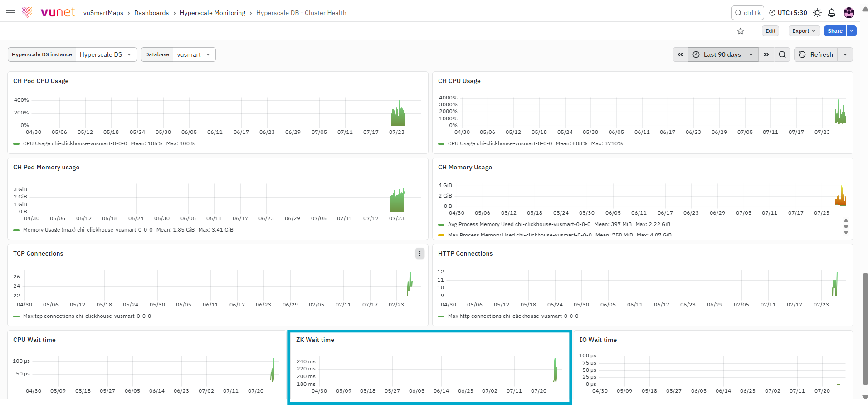The width and height of the screenshot is (868, 405).
Task: Toggle light/dark theme sun icon
Action: click(x=817, y=13)
